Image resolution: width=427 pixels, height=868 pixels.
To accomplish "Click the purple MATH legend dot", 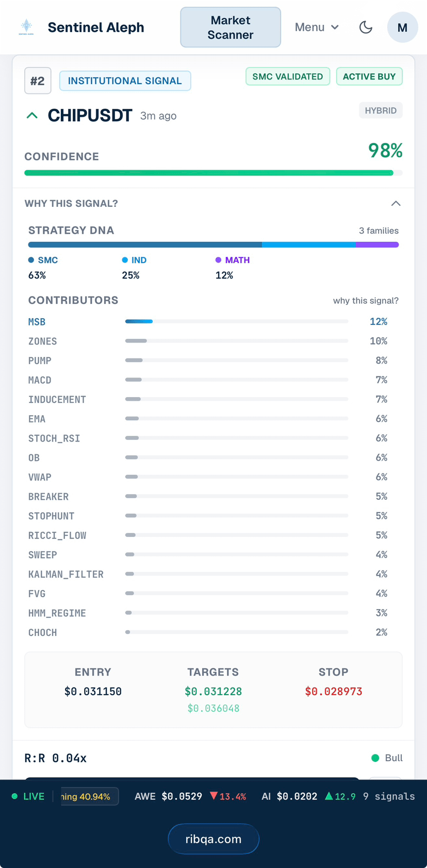I will click(x=219, y=260).
